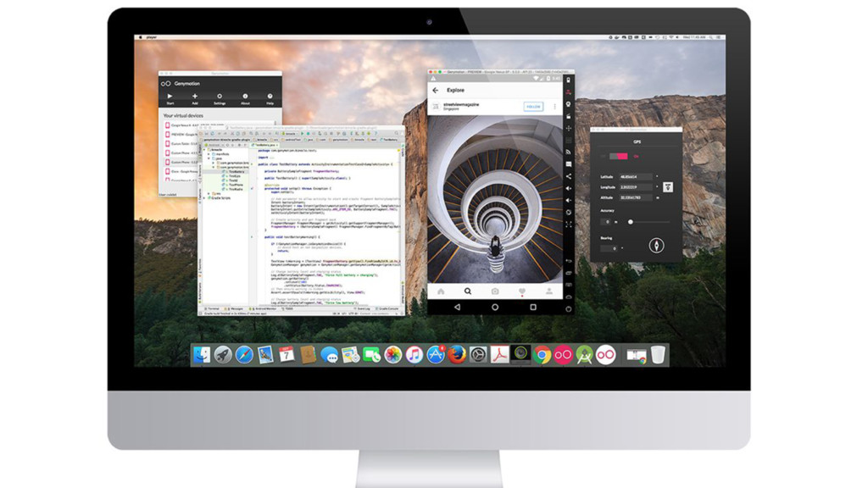The image size is (868, 488).
Task: Tap the back arrow beside Explore
Action: pos(435,90)
